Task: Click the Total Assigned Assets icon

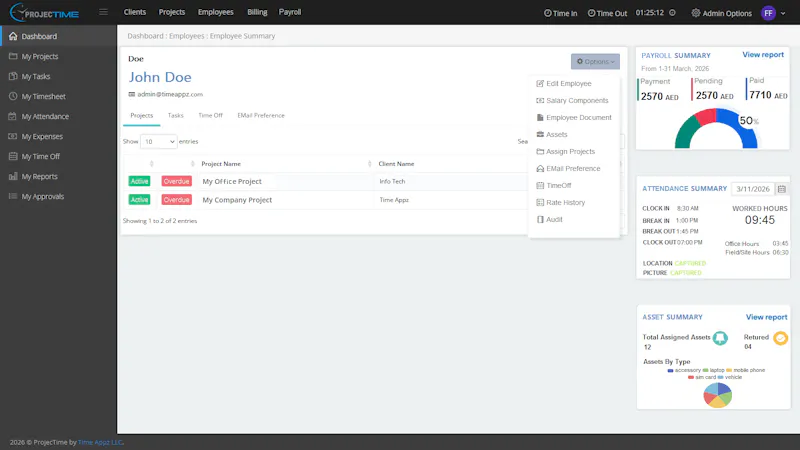Action: pos(720,338)
